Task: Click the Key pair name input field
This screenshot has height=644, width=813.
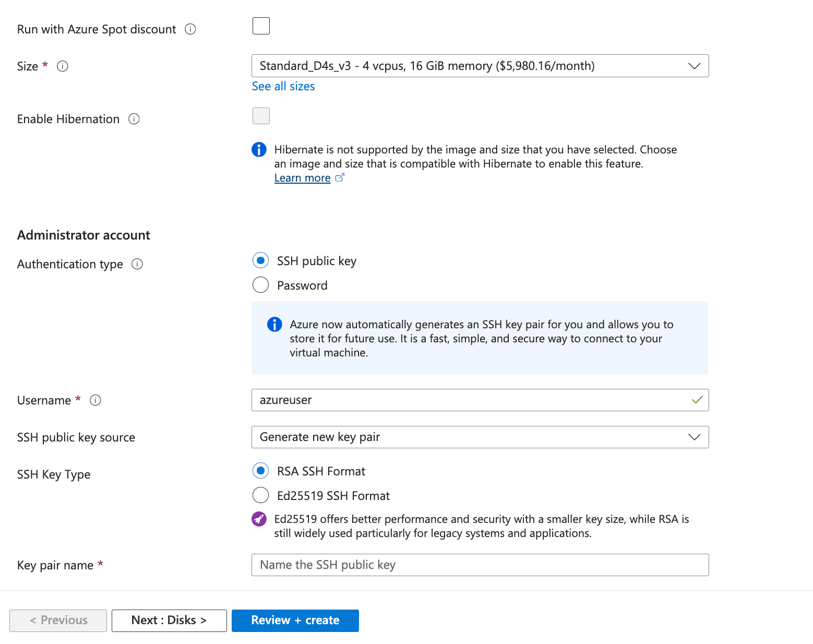Action: (480, 565)
